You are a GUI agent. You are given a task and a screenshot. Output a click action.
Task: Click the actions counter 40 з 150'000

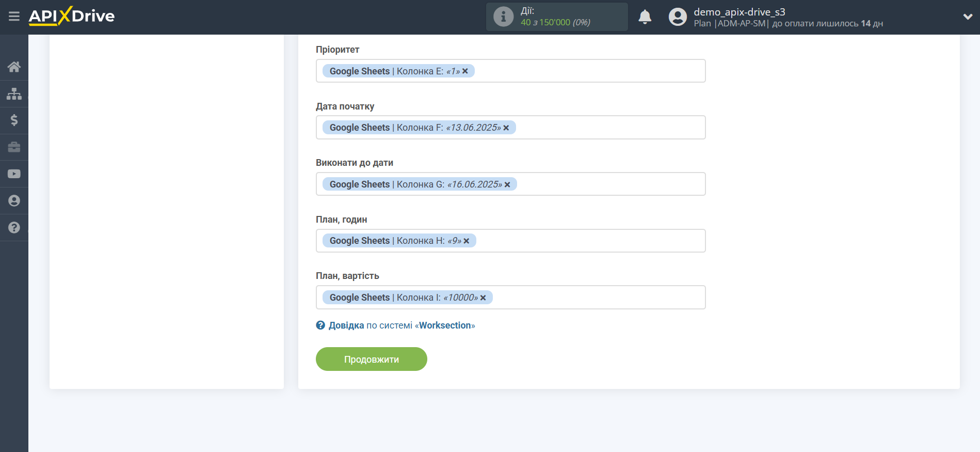pyautogui.click(x=555, y=22)
